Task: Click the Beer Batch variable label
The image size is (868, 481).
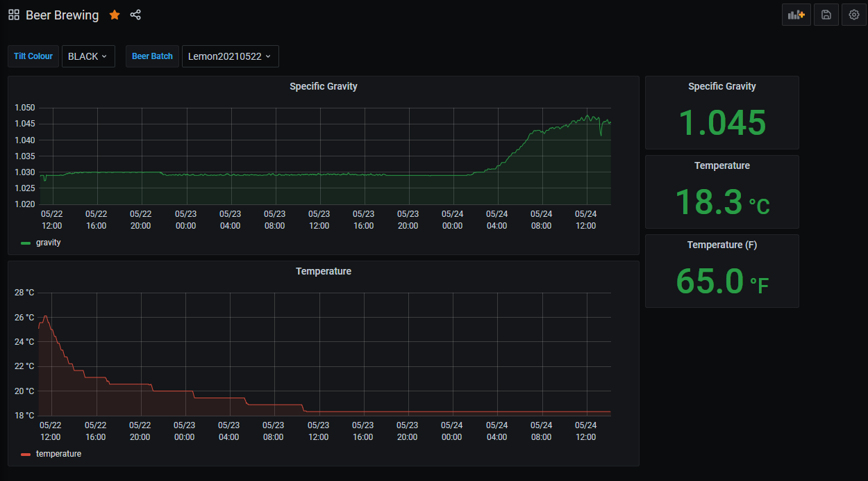Action: click(x=152, y=56)
